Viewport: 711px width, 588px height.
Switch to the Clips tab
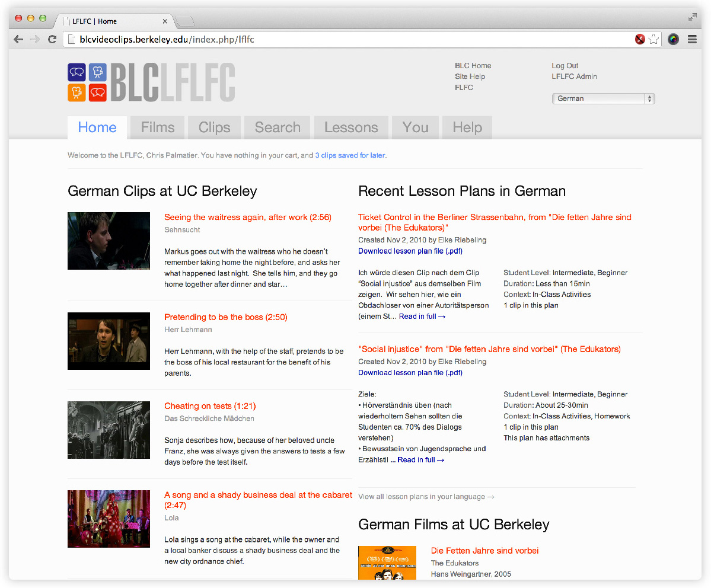click(x=214, y=127)
